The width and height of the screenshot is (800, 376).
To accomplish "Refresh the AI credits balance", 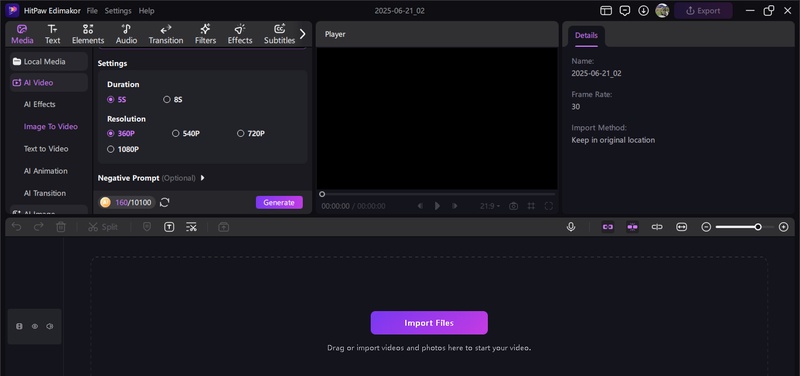I will 164,203.
